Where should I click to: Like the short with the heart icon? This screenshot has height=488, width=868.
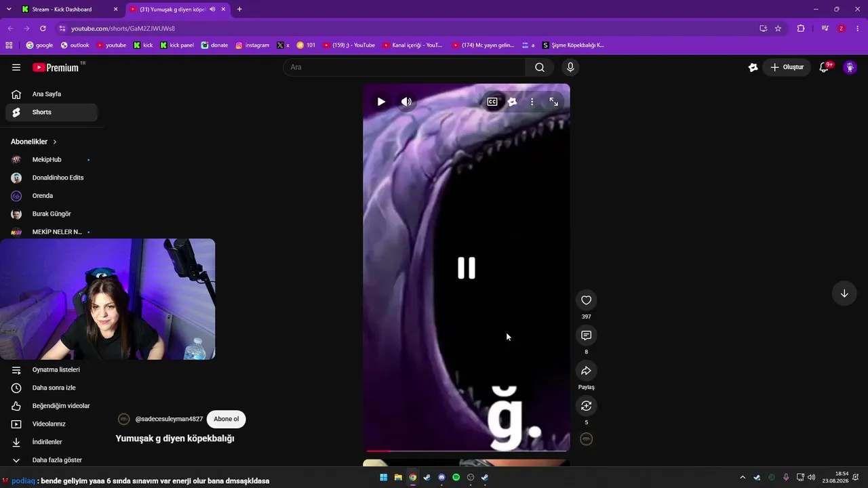point(587,300)
